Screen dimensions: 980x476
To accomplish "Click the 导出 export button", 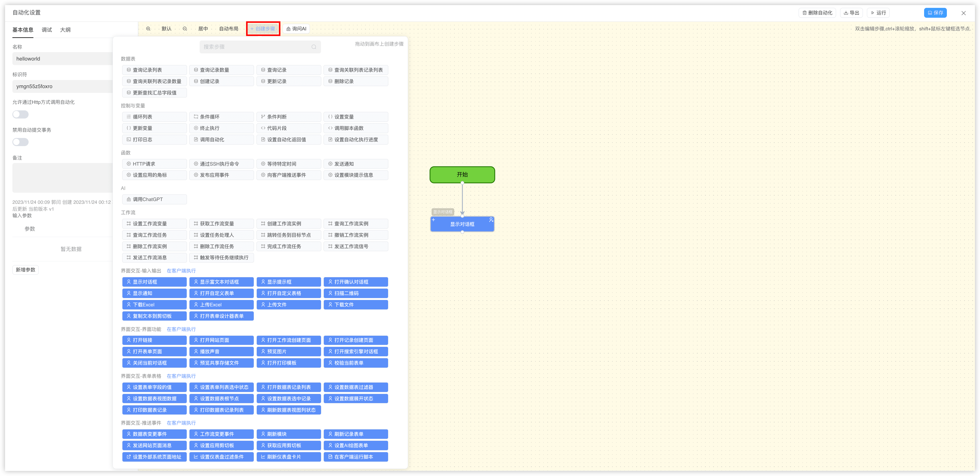I will coord(851,13).
